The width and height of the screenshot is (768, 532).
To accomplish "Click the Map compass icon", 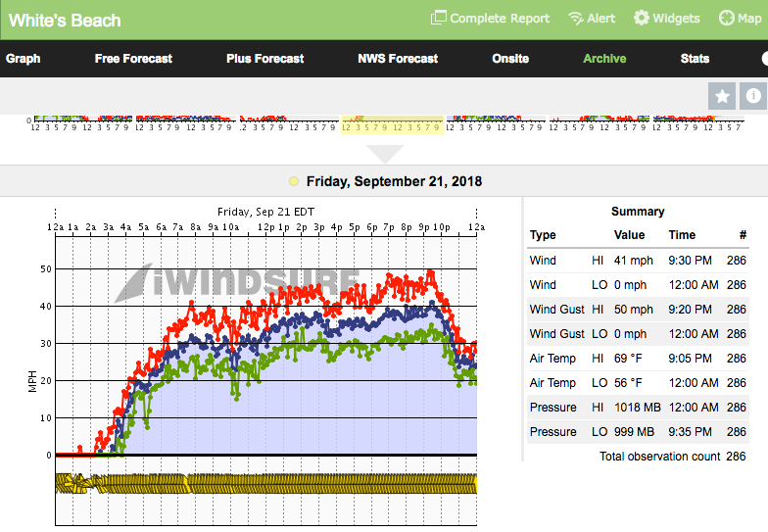I will pyautogui.click(x=727, y=18).
